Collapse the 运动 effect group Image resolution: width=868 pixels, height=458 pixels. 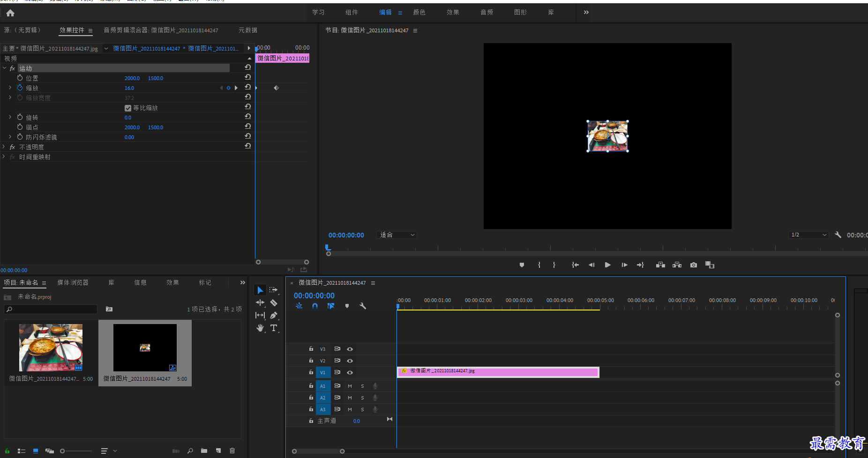point(4,68)
